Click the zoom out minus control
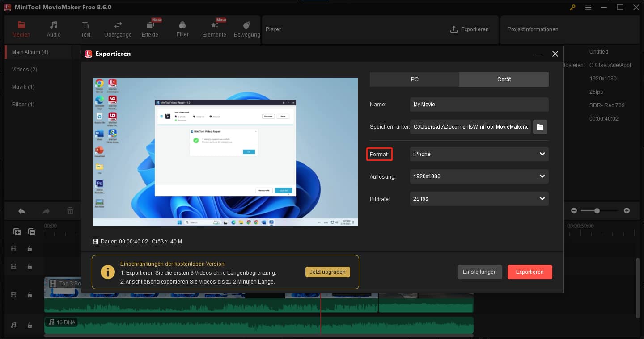644x339 pixels. point(574,210)
